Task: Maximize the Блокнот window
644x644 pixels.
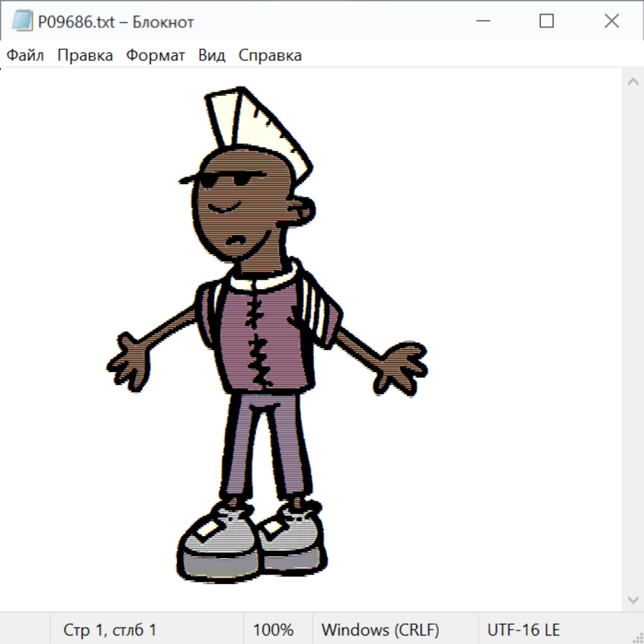Action: tap(547, 21)
